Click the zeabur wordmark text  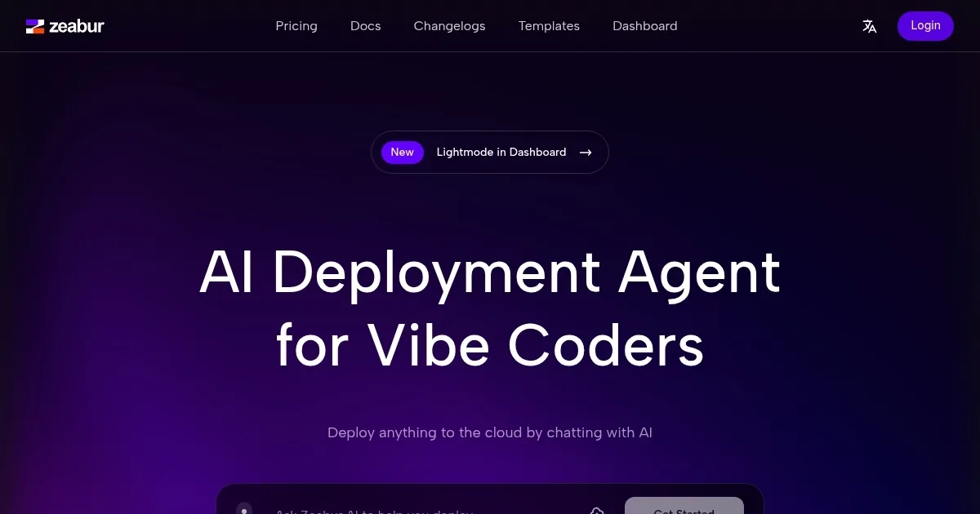78,25
